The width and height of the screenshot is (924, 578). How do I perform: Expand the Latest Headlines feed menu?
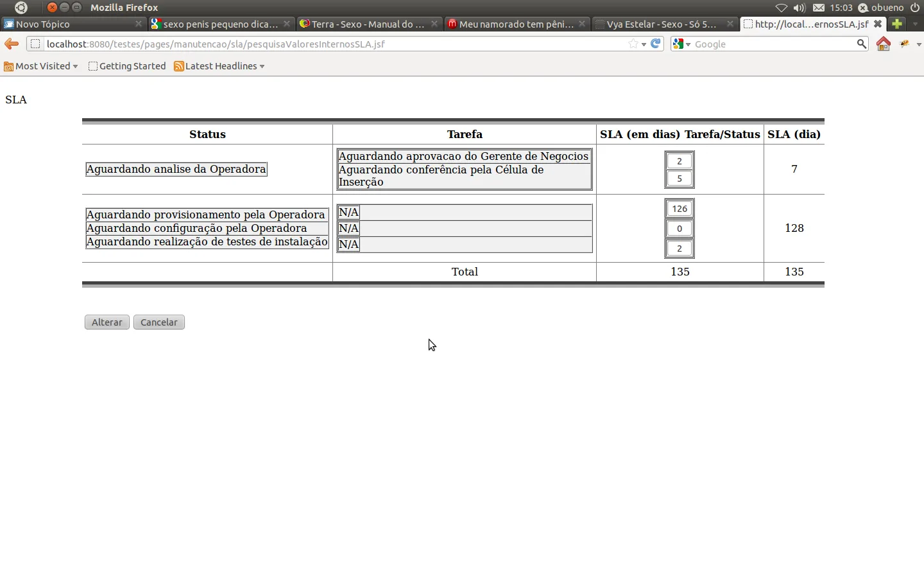219,66
